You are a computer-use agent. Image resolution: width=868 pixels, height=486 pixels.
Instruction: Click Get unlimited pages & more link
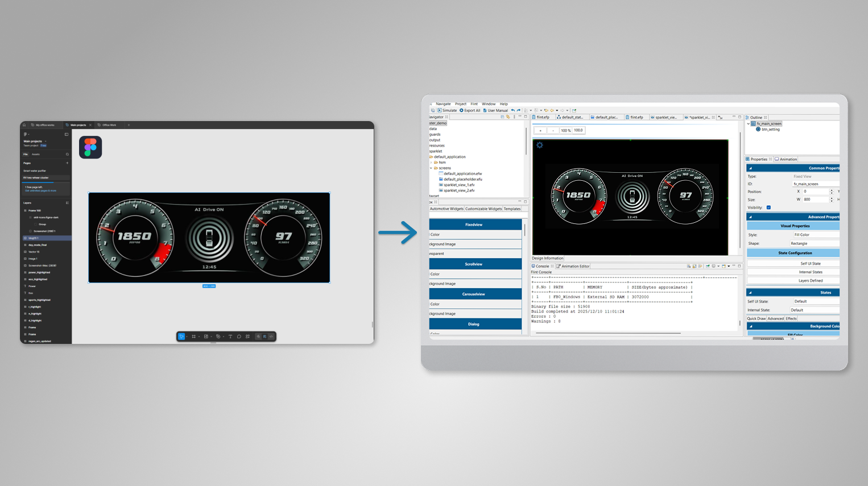pyautogui.click(x=40, y=191)
